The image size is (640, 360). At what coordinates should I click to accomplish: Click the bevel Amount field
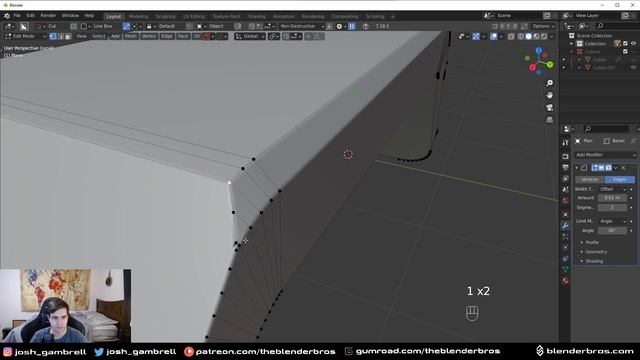click(x=612, y=198)
